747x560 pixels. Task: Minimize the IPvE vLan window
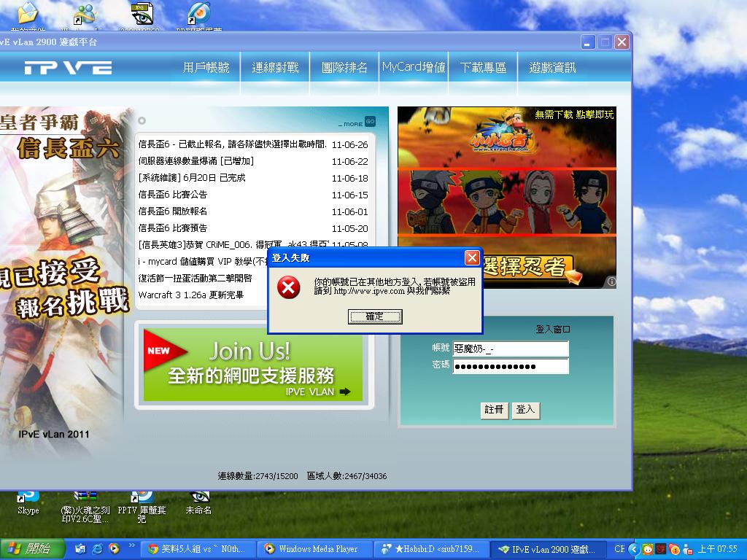pos(588,42)
